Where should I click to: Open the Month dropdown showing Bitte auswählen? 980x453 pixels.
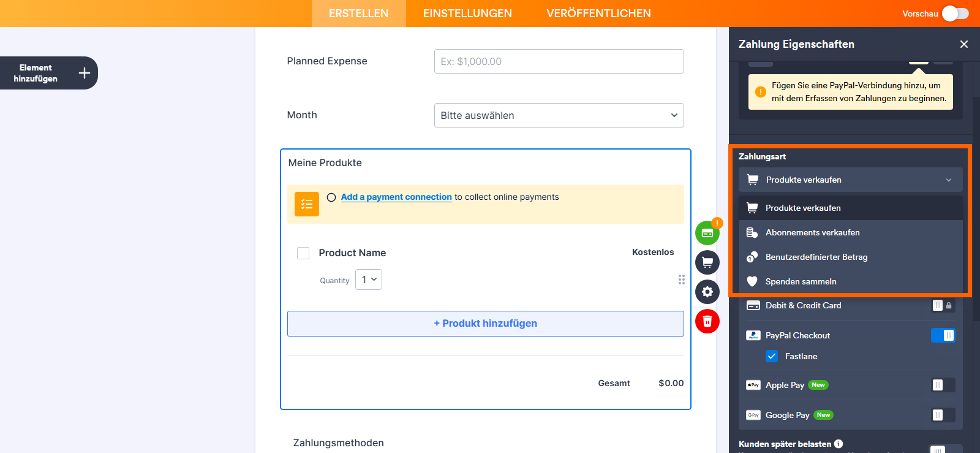point(558,115)
